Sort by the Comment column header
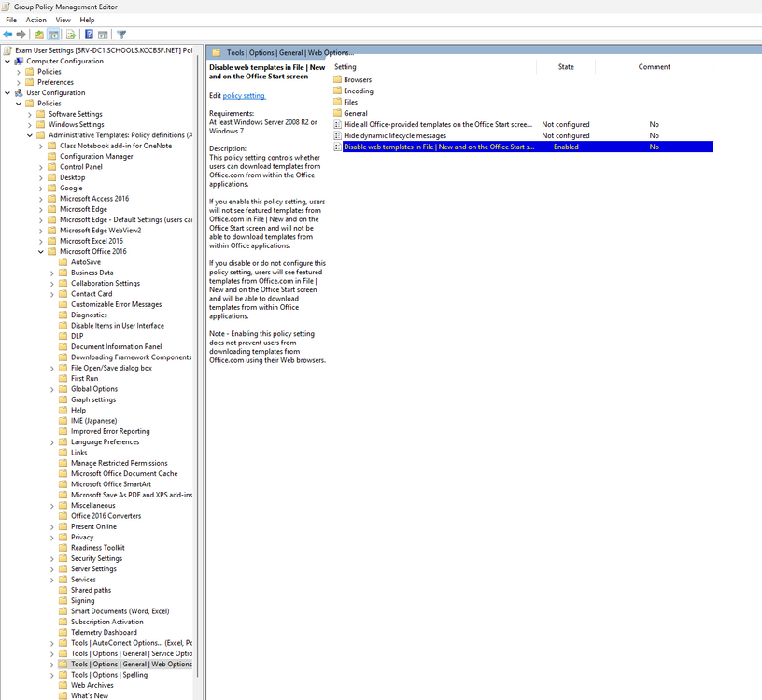Screen dimensions: 762x700 654,67
